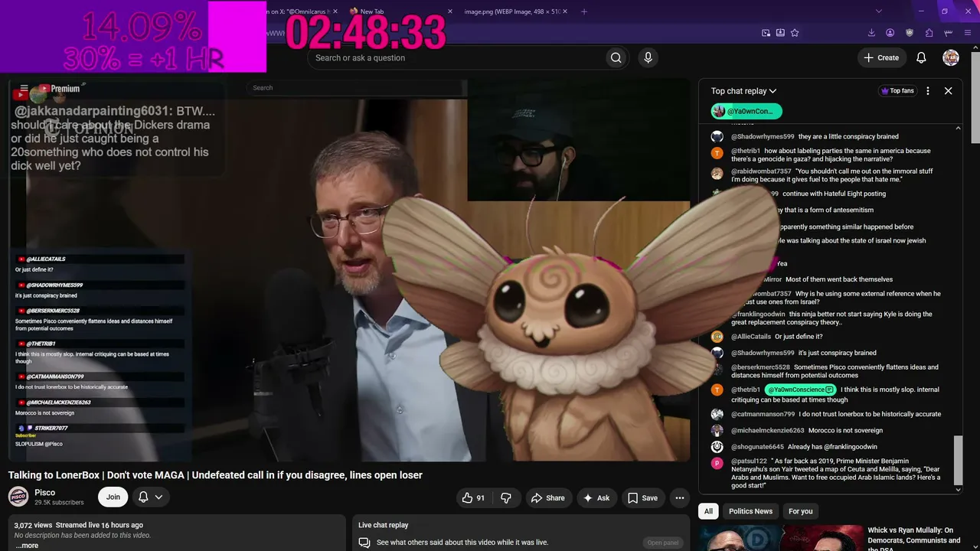
Task: Click the '3,072 views Streamed live' info line
Action: pos(78,525)
